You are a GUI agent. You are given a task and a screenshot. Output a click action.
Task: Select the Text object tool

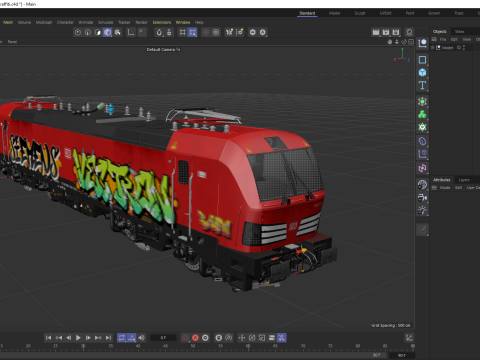422,85
